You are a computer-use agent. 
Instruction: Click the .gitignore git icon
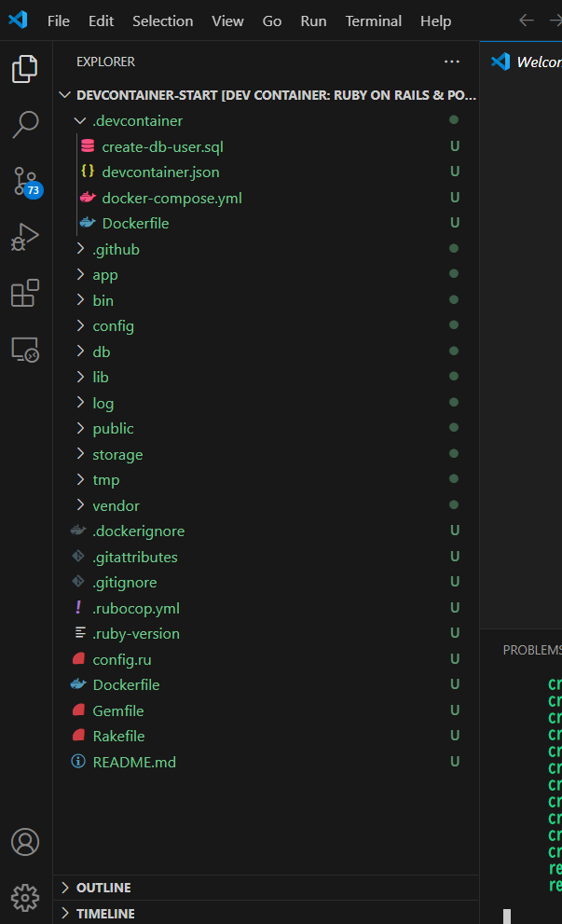(x=77, y=582)
